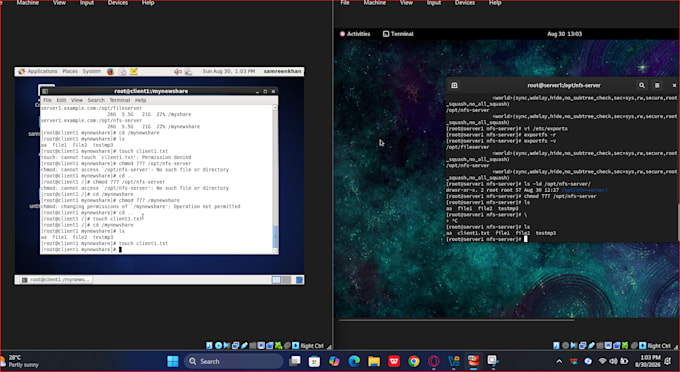Select root@client1 taskbar entry in client VM
Image resolution: width=680 pixels, height=372 pixels.
coord(56,280)
